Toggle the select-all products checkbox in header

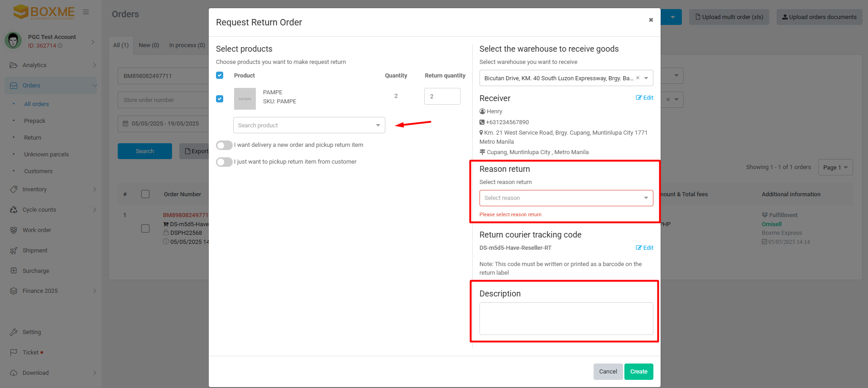[220, 75]
